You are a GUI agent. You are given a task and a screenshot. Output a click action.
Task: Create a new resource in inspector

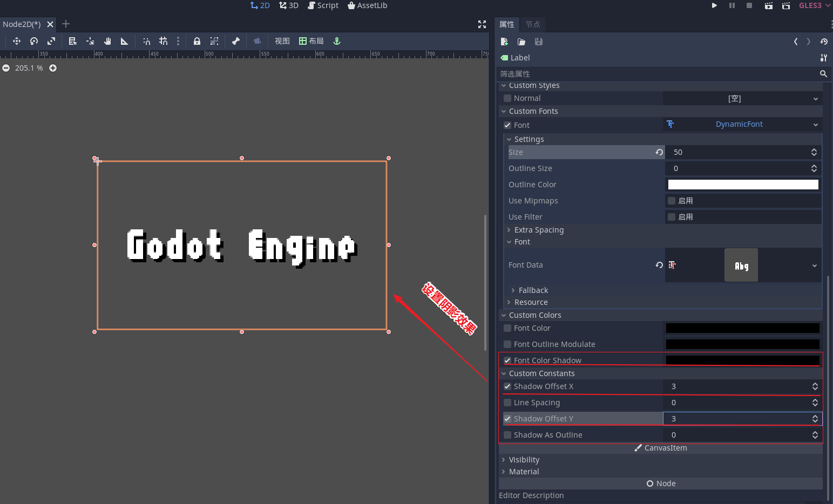coord(504,42)
